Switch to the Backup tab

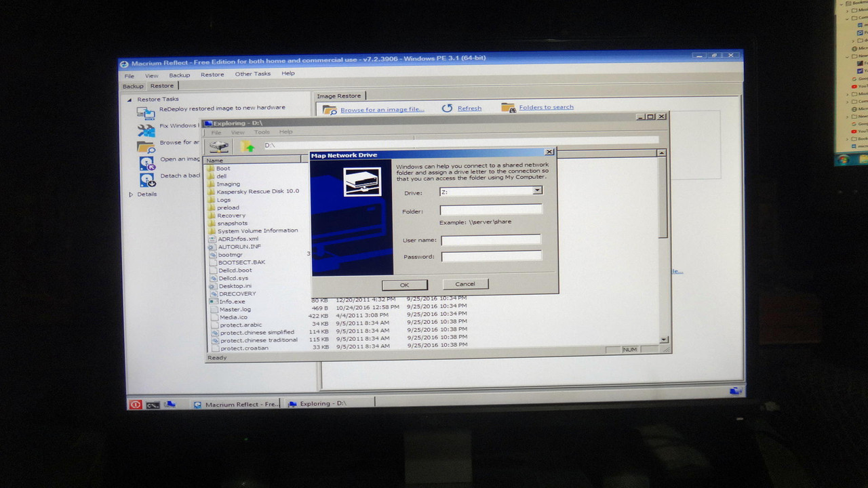click(x=133, y=86)
